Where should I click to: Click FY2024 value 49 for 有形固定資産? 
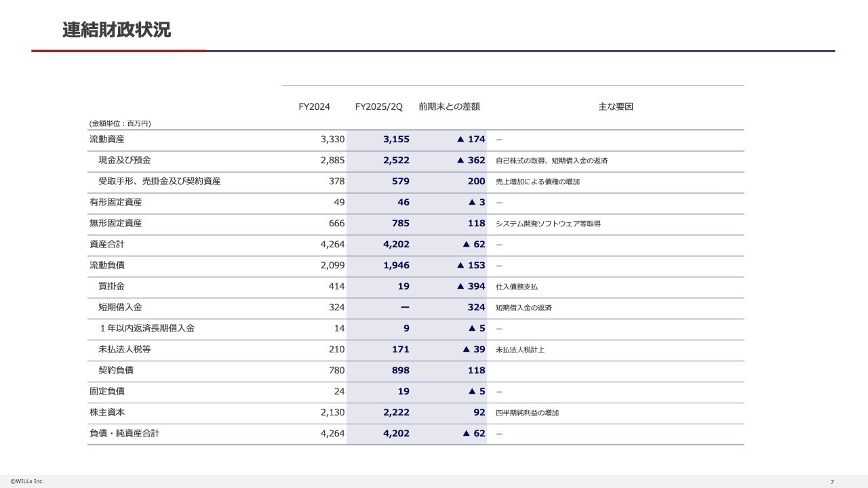339,203
